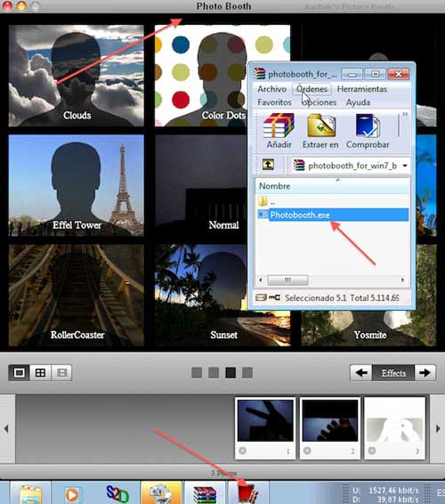Open the Órdenes menu
This screenshot has width=445, height=504.
[311, 89]
